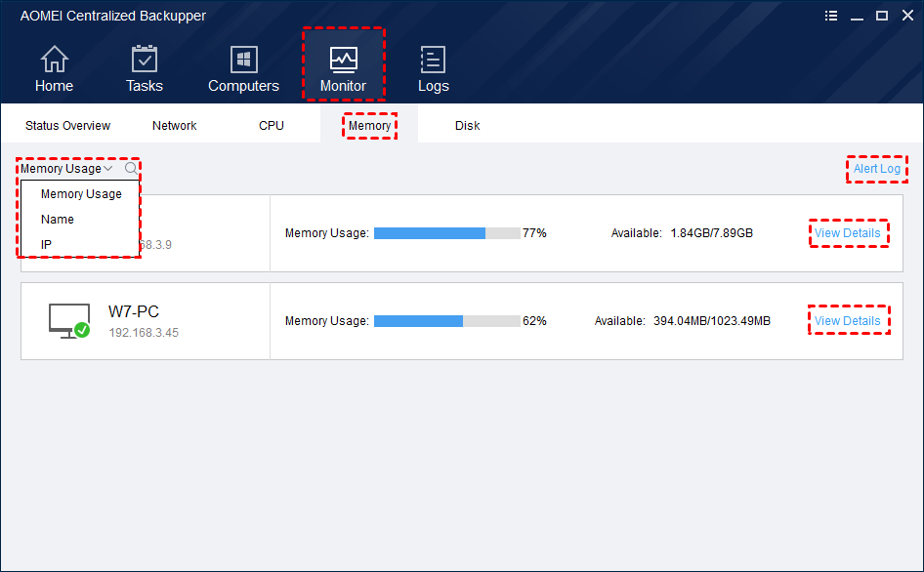Click the search magnifier icon
Image resolution: width=924 pixels, height=572 pixels.
(131, 169)
